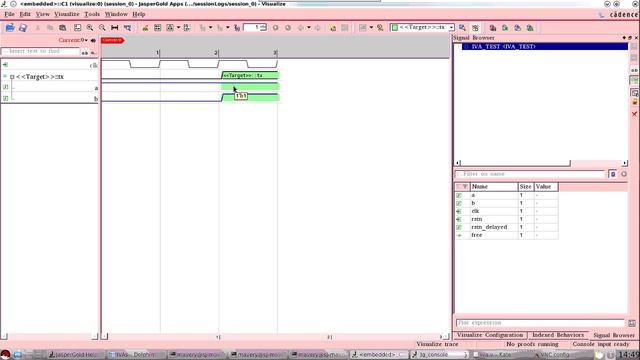The image size is (640, 360).
Task: Open jg_console in the taskbar
Action: 439,355
